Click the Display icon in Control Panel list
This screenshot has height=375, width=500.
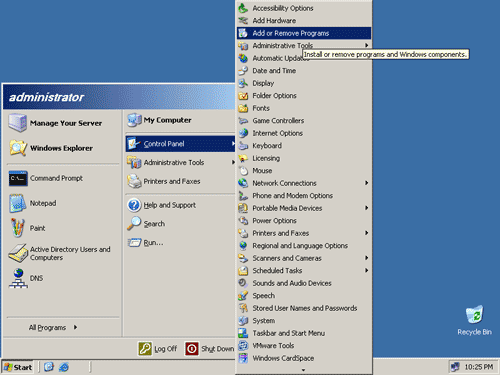(243, 83)
